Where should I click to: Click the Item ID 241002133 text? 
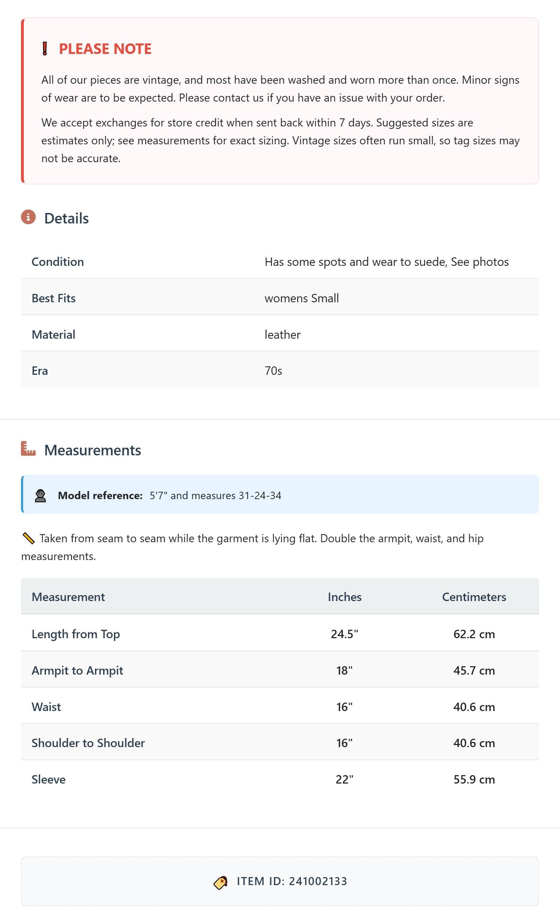click(292, 881)
